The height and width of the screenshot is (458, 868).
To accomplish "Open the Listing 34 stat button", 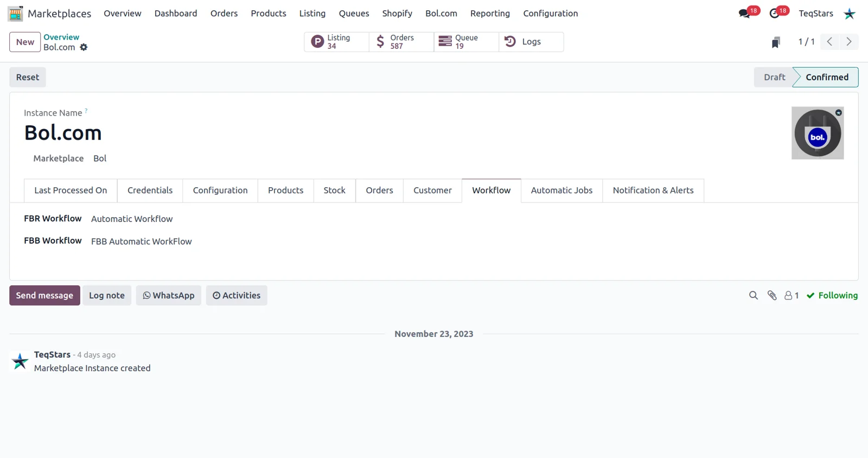I will (336, 42).
